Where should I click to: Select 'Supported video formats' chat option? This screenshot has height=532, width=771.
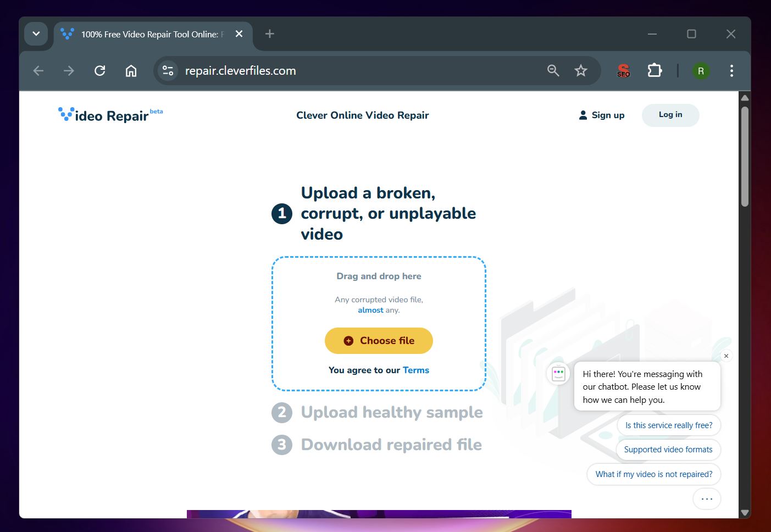tap(668, 450)
